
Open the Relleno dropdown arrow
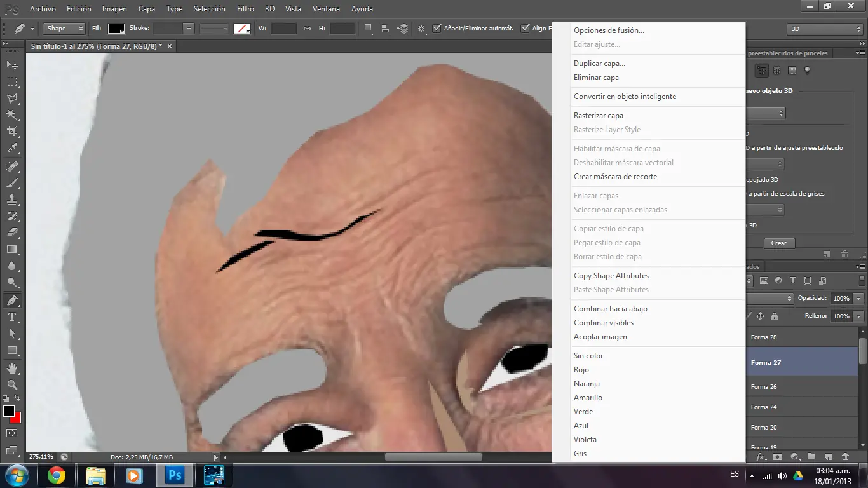(859, 316)
